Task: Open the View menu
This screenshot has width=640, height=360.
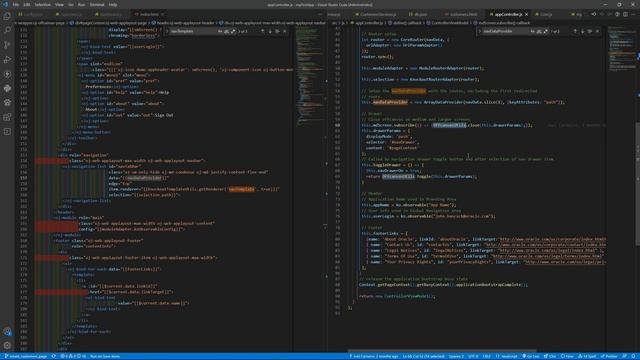Action: click(x=59, y=4)
